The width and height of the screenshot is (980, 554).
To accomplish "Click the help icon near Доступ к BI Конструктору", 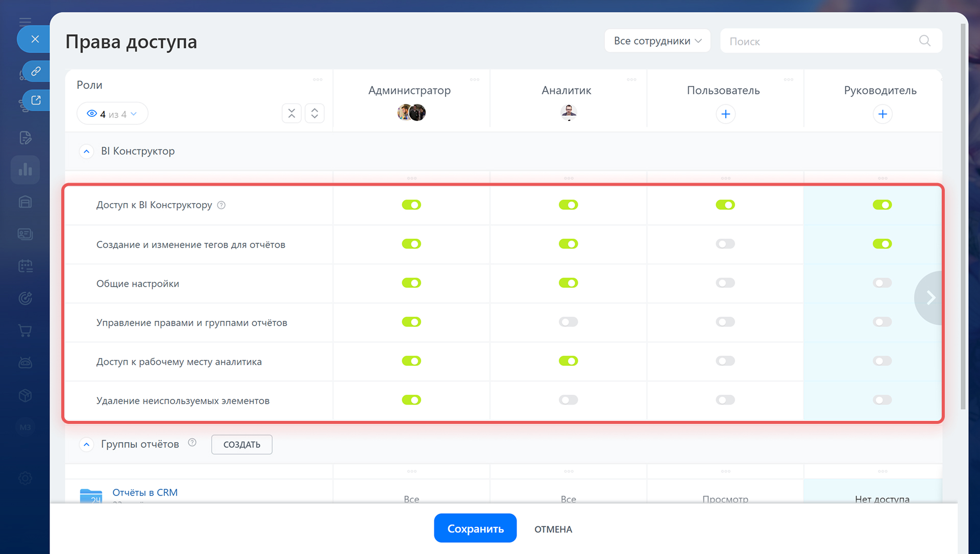I will (221, 205).
